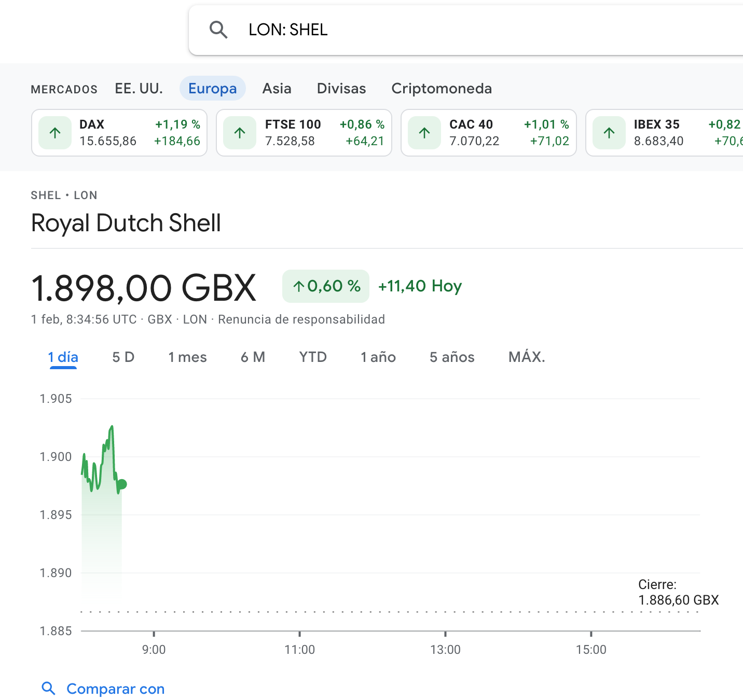The height and width of the screenshot is (700, 743).
Task: Switch chart to YTD range
Action: click(x=313, y=357)
